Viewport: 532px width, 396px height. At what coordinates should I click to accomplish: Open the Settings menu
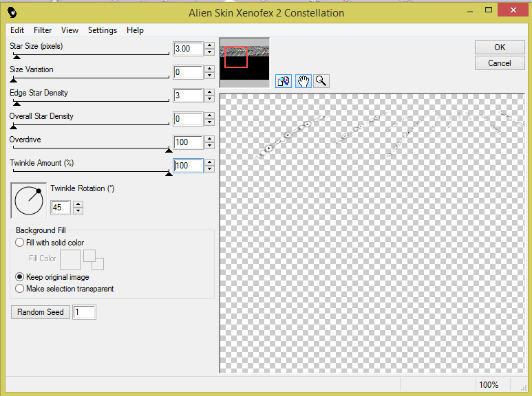click(x=103, y=30)
